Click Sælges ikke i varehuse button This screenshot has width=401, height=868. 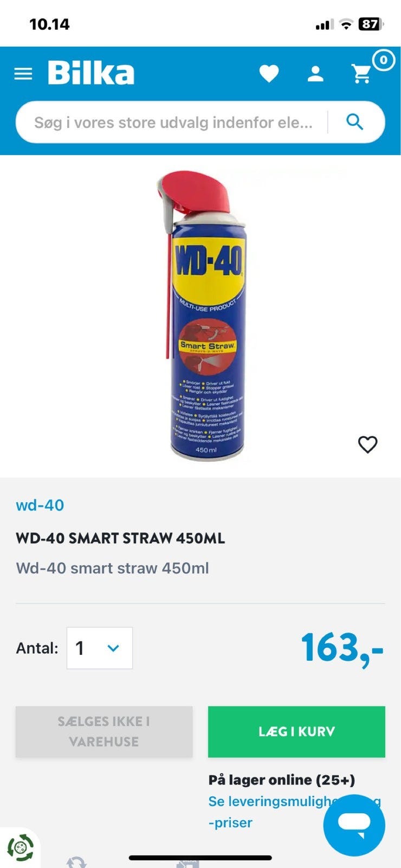(x=104, y=731)
